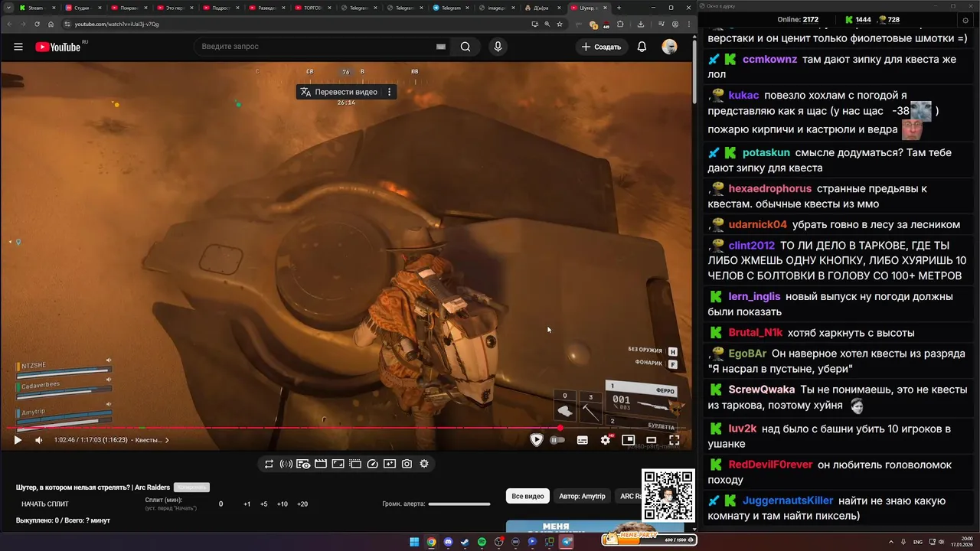Open the Windows Start menu
The width and height of the screenshot is (980, 551).
(x=414, y=542)
